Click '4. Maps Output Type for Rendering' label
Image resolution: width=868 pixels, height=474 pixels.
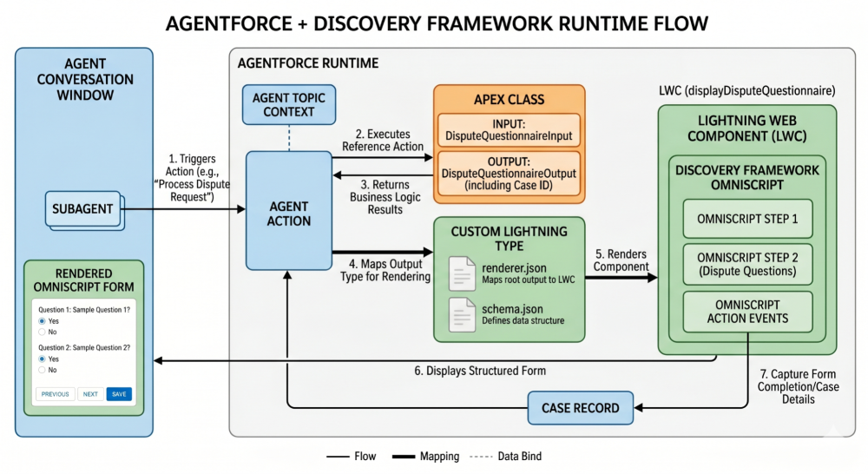point(385,270)
